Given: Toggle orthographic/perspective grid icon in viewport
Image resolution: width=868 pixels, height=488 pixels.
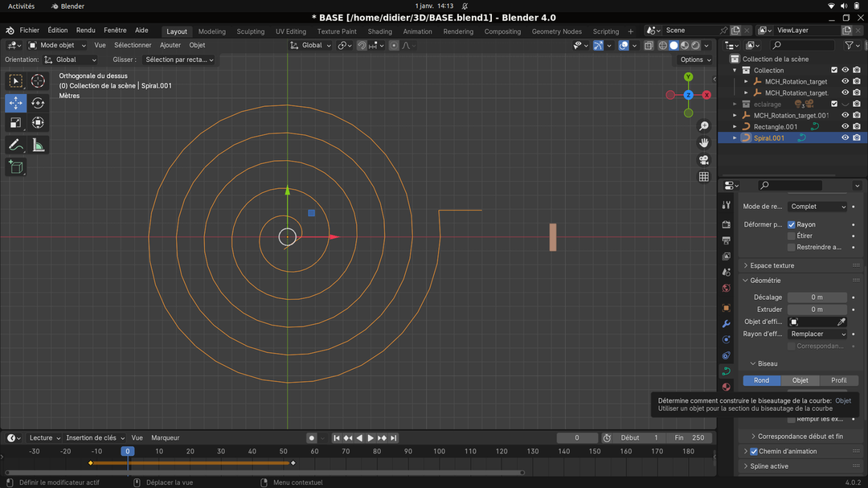Looking at the screenshot, I should pyautogui.click(x=703, y=177).
